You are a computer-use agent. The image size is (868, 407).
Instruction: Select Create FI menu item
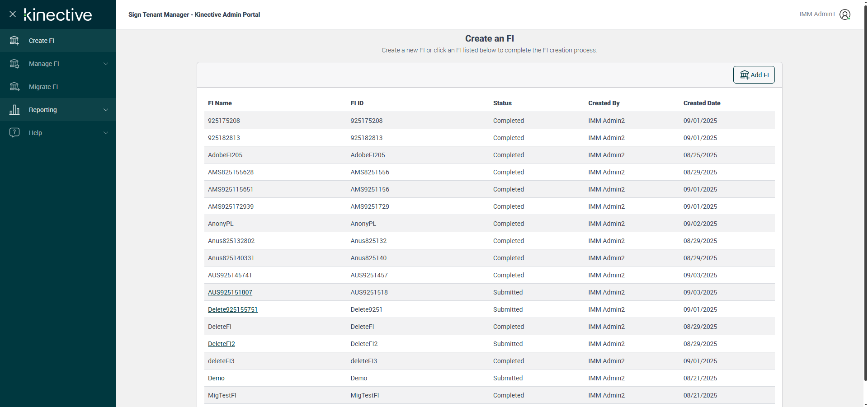[x=42, y=41]
